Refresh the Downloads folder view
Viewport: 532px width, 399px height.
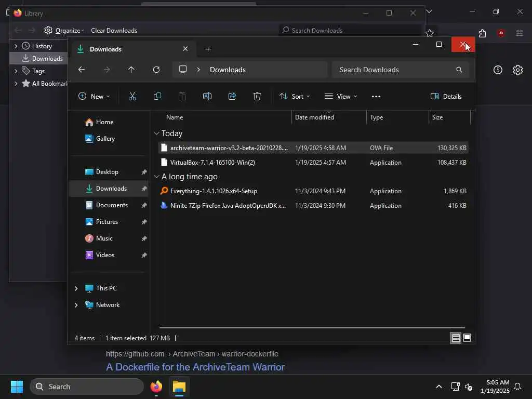[156, 70]
